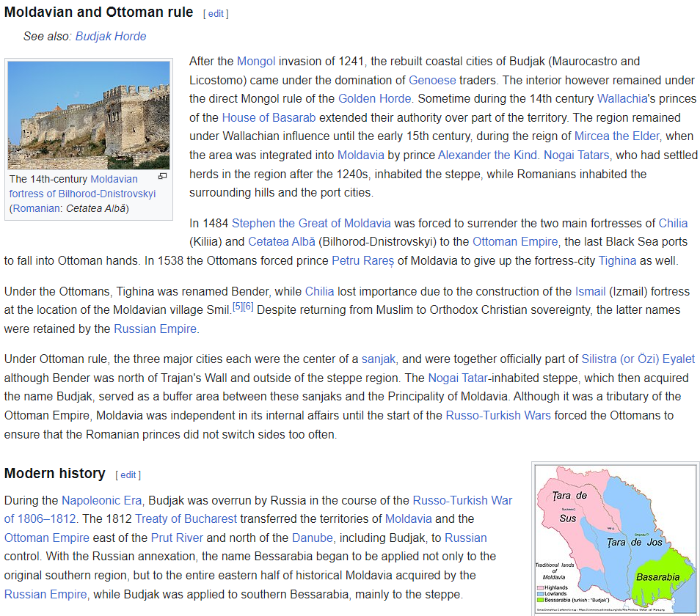Click the Nogai Tatar-inhabited steppe link

point(458,378)
